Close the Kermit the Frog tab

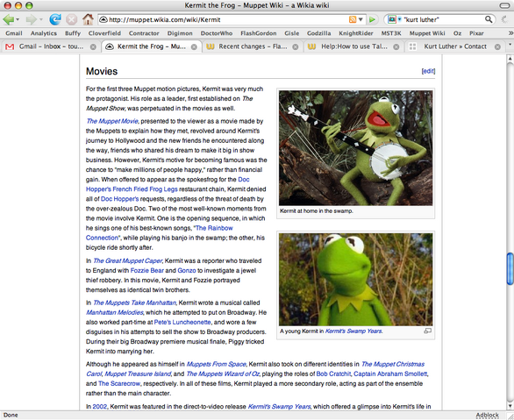coord(194,46)
